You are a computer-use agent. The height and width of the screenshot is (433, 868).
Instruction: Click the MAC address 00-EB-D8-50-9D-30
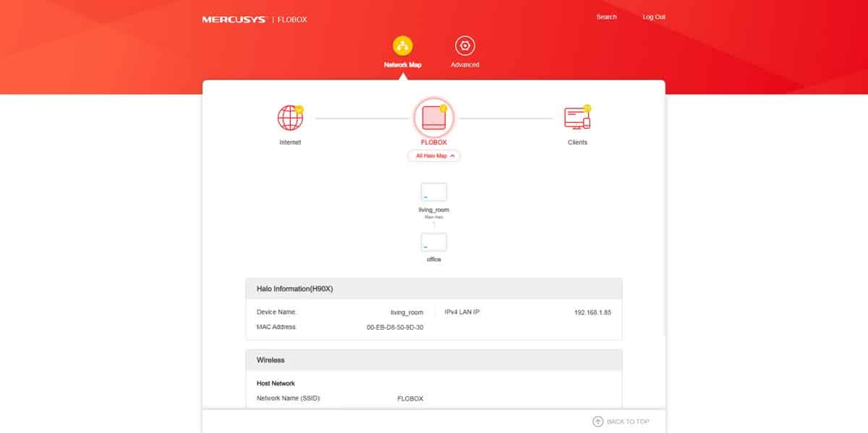395,327
